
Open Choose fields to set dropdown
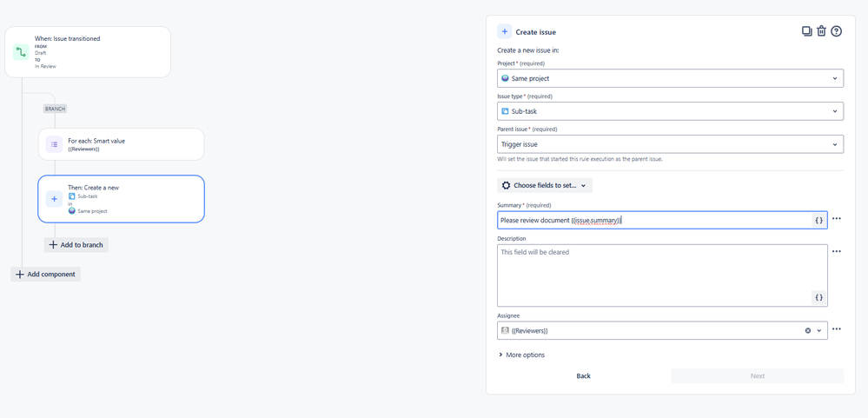(x=545, y=185)
